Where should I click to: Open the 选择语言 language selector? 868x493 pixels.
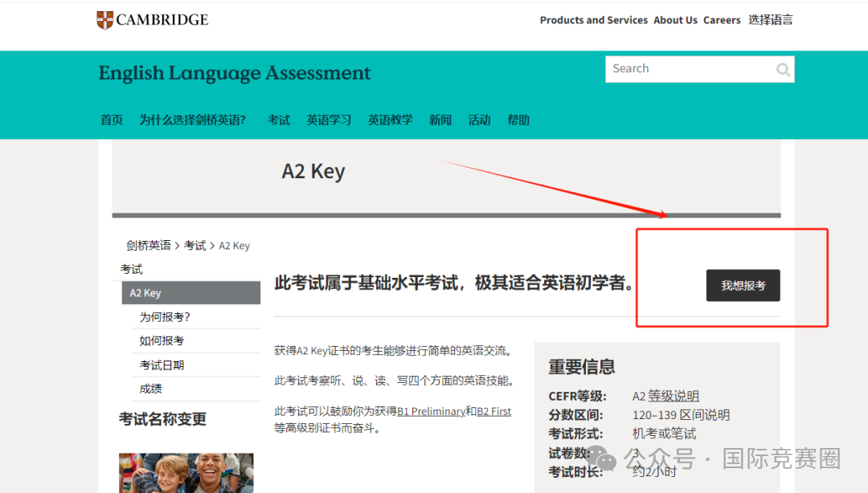click(x=771, y=20)
